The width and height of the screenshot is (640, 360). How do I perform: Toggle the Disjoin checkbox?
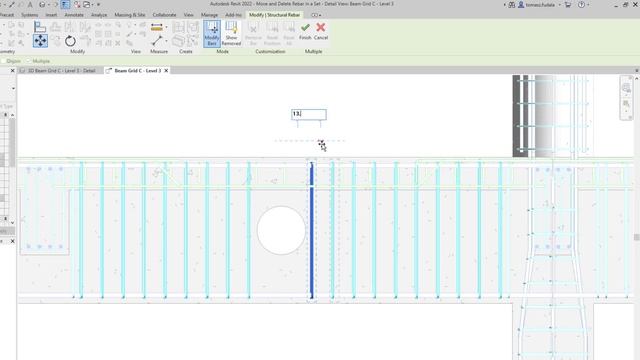[x=3, y=61]
